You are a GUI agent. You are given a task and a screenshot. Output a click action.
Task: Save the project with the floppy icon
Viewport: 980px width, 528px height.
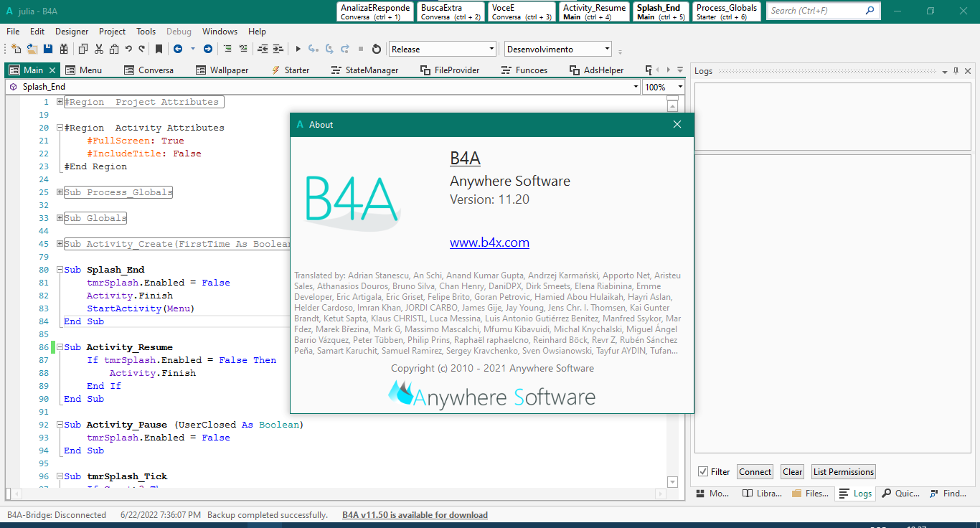click(48, 49)
